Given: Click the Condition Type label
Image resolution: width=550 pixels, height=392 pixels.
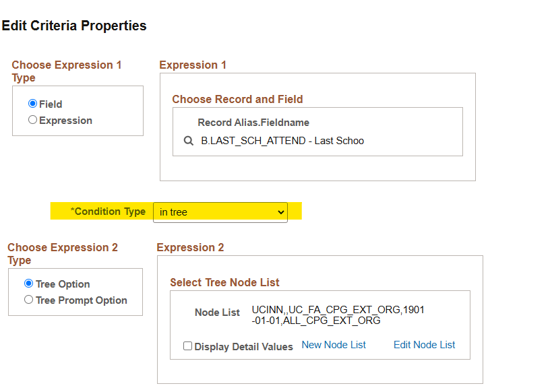Looking at the screenshot, I should [108, 211].
